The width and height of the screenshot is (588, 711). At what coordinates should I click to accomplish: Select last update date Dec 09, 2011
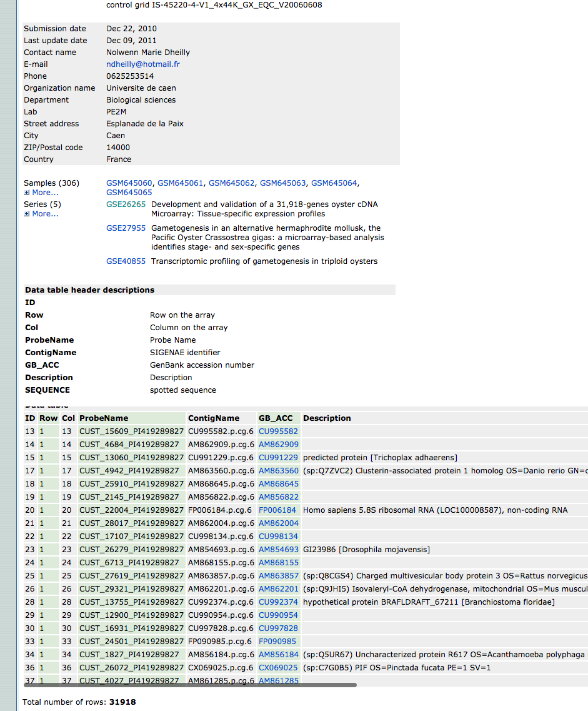[x=131, y=41]
